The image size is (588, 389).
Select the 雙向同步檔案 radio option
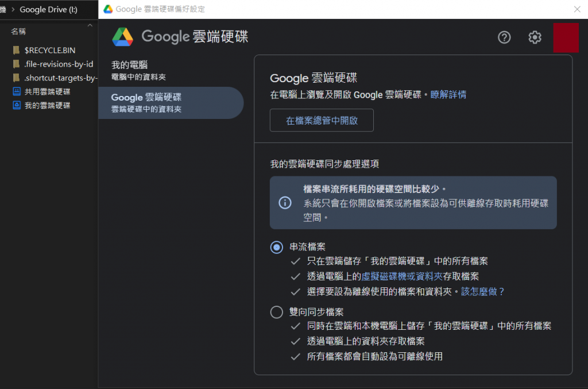tap(277, 312)
